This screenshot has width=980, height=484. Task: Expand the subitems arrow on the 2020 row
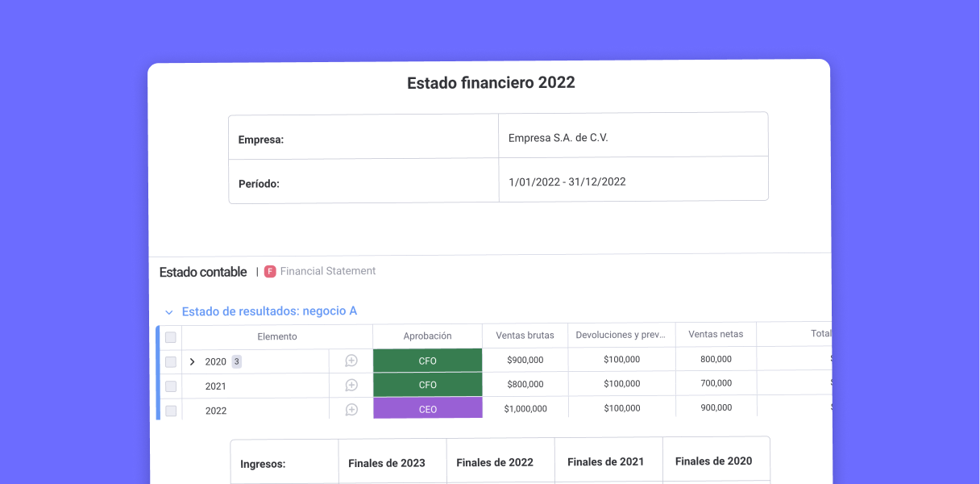(193, 361)
